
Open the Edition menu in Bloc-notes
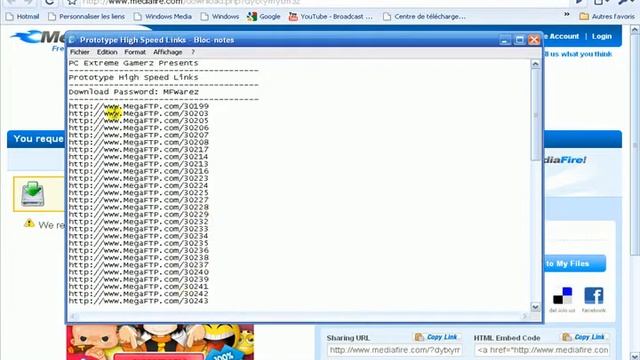click(x=107, y=52)
